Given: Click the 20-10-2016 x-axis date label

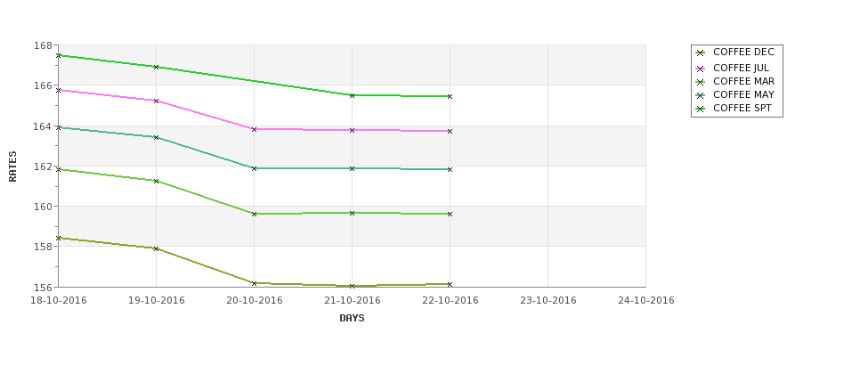Looking at the screenshot, I should coord(254,301).
